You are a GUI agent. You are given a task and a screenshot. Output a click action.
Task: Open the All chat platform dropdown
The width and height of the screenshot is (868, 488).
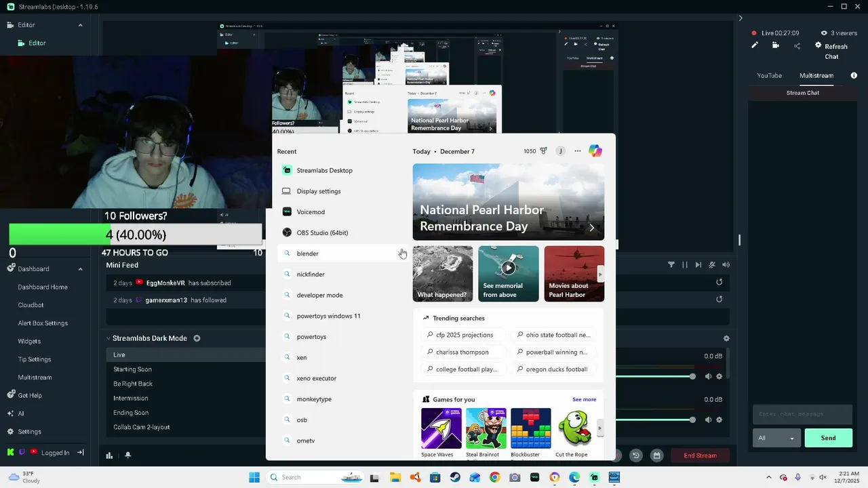click(776, 438)
